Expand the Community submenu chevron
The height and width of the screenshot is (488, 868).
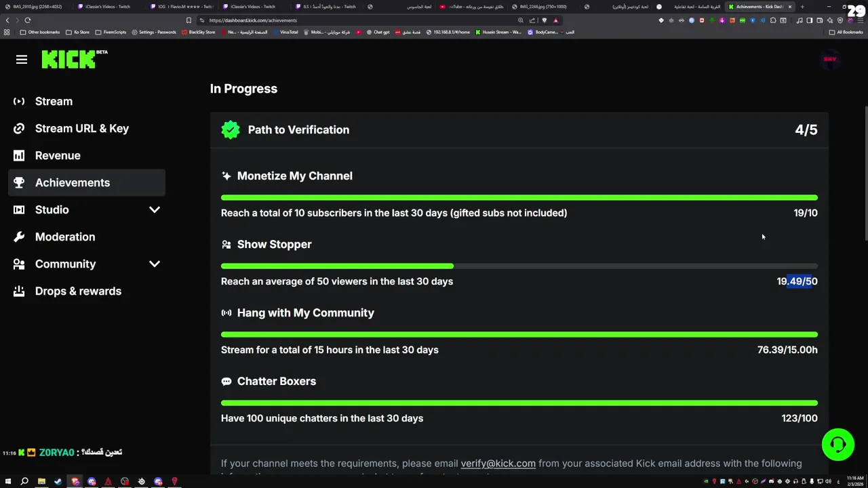point(155,264)
